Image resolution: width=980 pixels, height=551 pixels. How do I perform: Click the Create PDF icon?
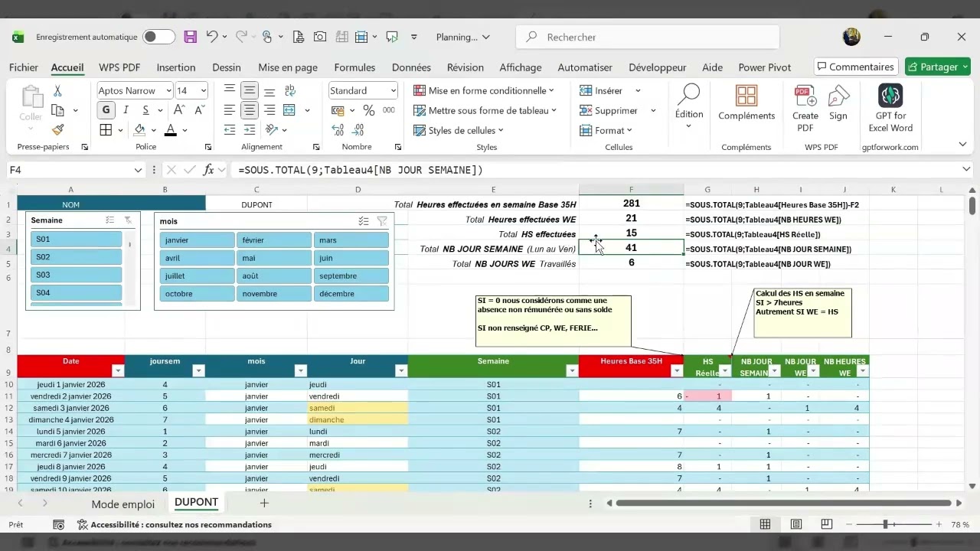[805, 108]
